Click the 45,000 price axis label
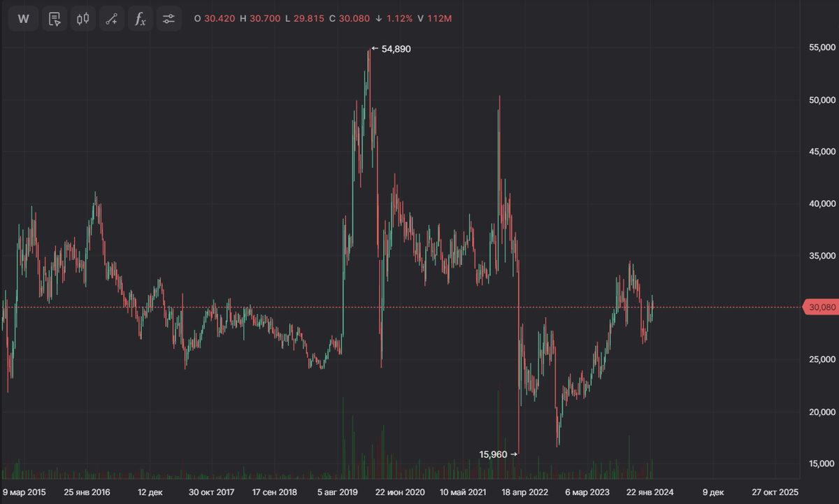The image size is (839, 504). click(822, 152)
